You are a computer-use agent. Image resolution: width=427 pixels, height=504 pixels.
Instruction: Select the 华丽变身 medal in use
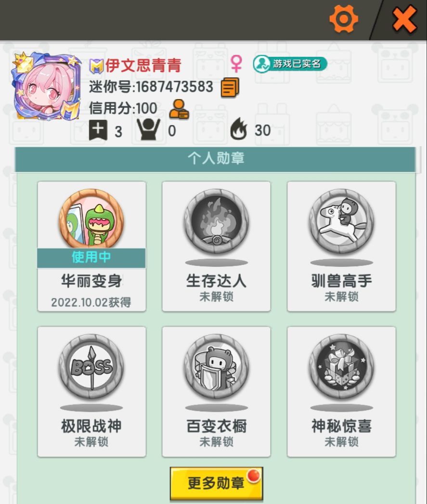92,247
